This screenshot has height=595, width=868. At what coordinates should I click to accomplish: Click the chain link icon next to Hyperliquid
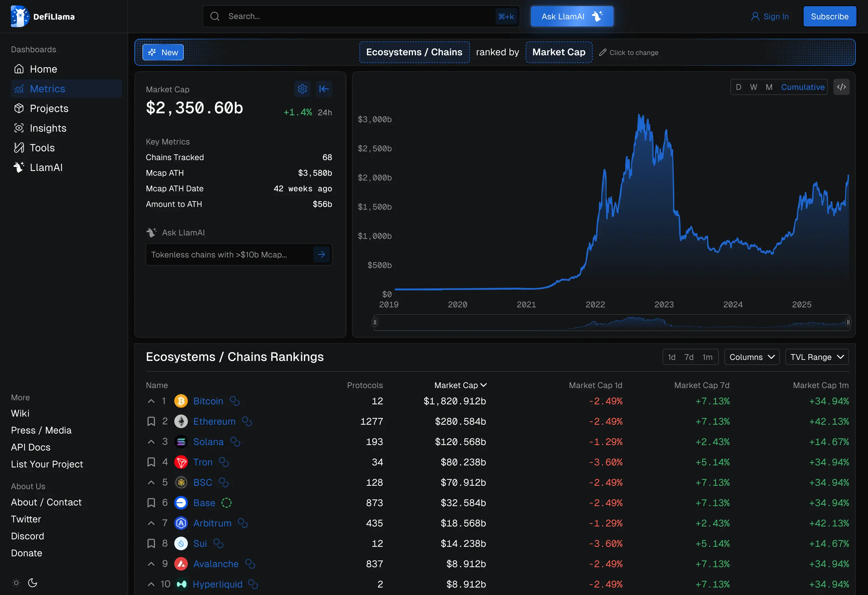253,584
